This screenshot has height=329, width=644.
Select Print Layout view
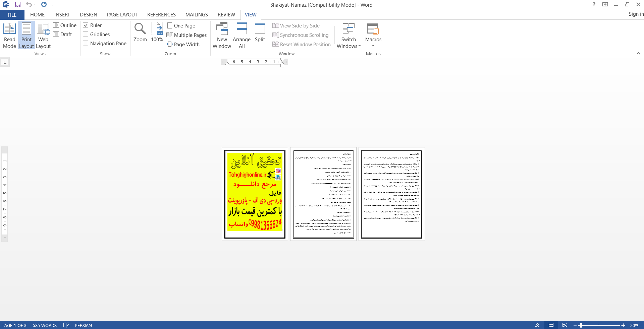(x=26, y=36)
